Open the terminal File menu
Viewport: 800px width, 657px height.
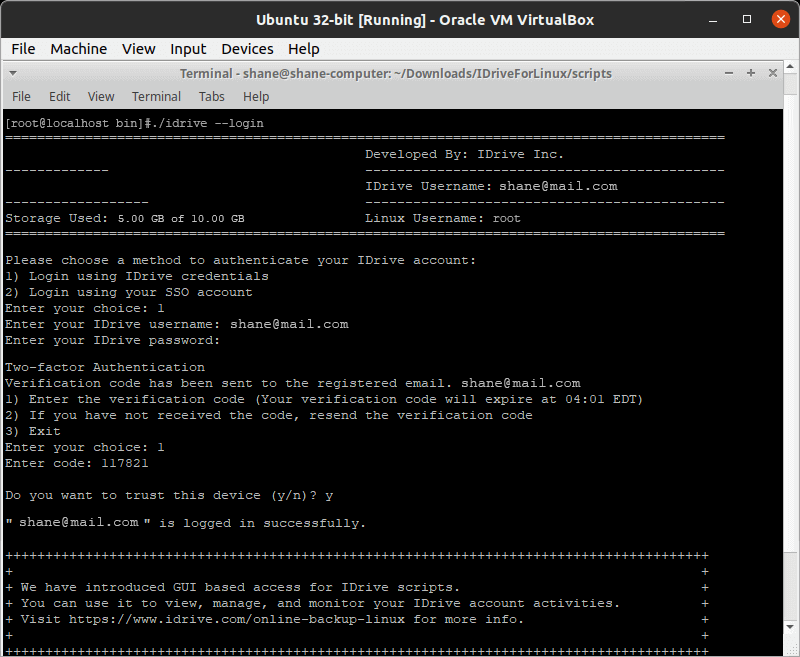(21, 96)
